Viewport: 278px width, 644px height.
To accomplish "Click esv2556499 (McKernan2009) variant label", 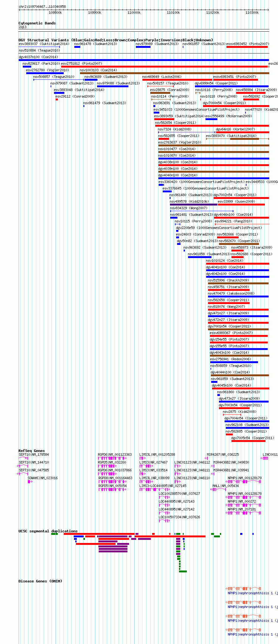I will point(229,116).
